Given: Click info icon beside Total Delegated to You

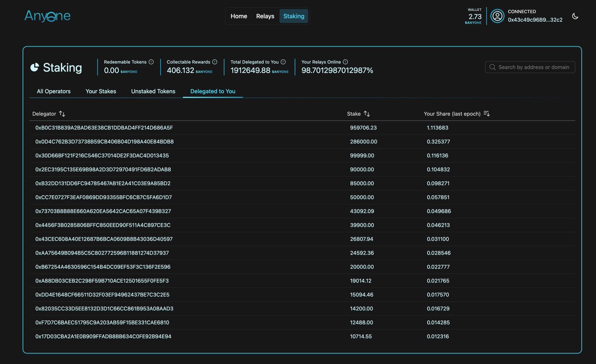Looking at the screenshot, I should 283,62.
